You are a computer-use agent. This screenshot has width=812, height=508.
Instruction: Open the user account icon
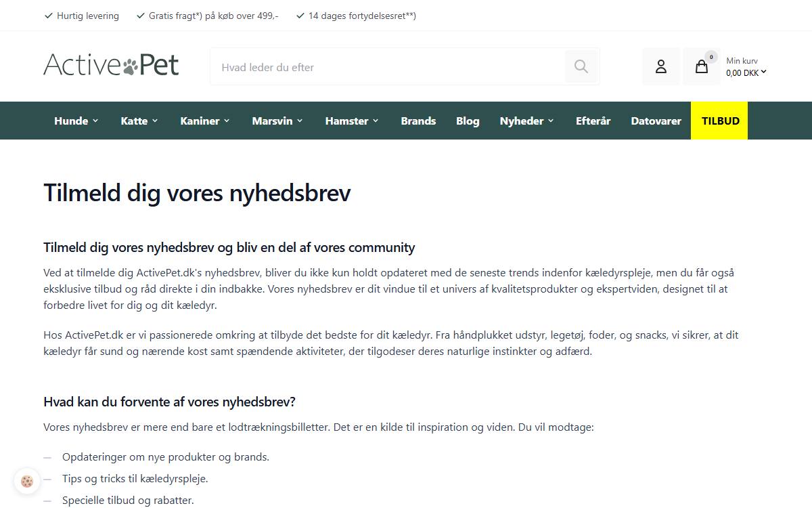661,66
